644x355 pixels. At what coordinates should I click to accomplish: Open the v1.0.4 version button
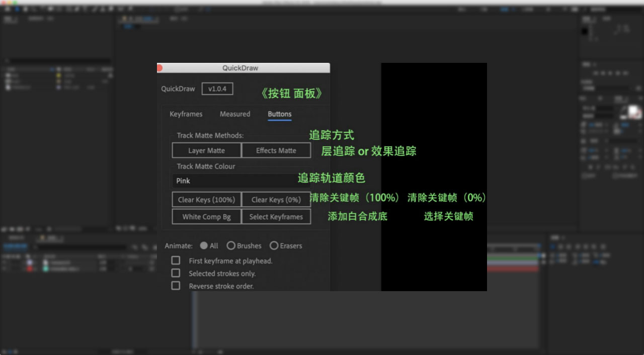coord(217,89)
